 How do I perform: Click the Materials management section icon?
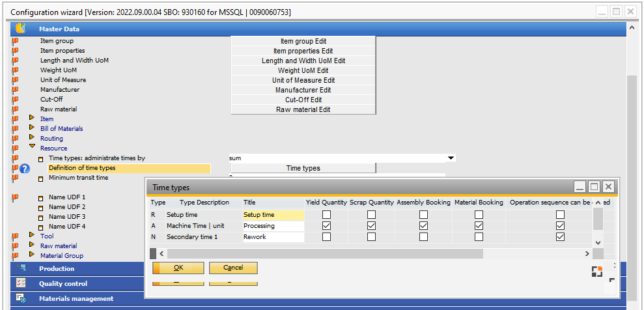click(21, 298)
